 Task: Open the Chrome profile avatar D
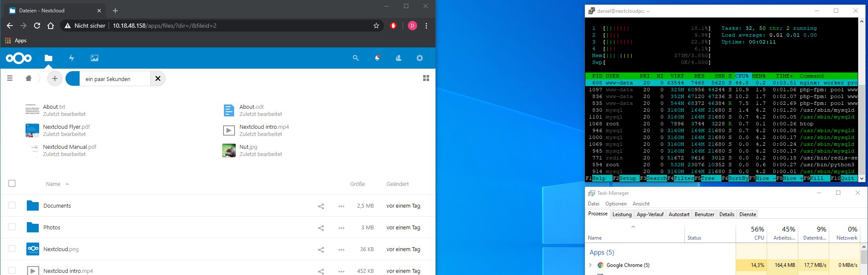pyautogui.click(x=413, y=26)
